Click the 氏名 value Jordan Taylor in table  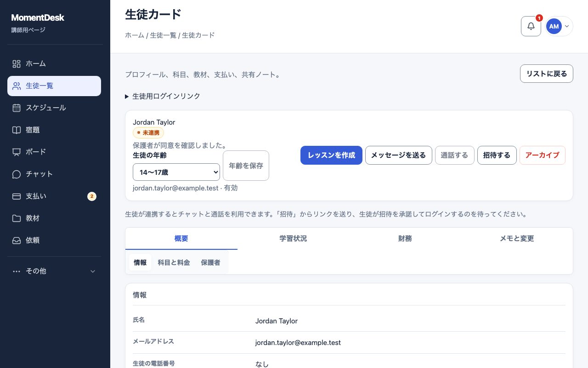277,321
